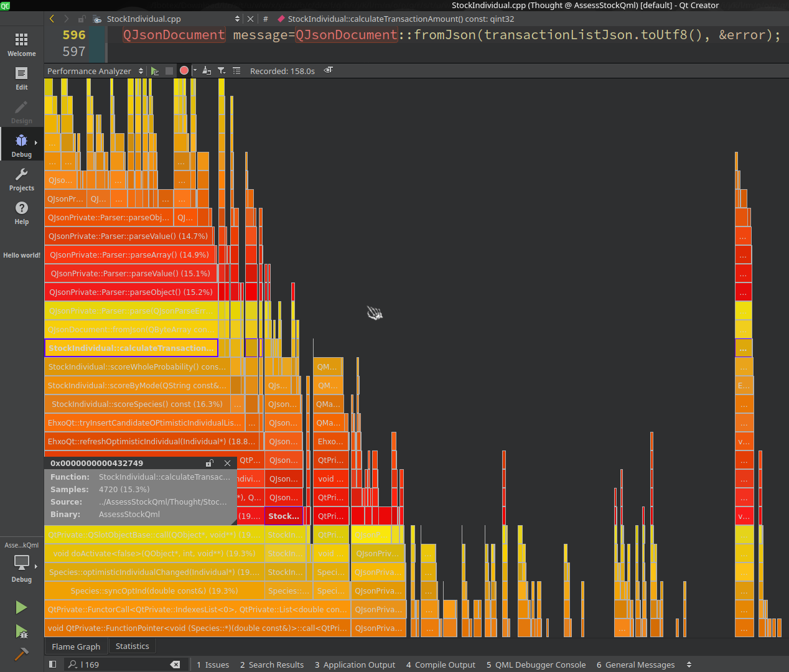Image resolution: width=789 pixels, height=672 pixels.
Task: Close the 0x0000000000432749 details tooltip
Action: coord(227,463)
